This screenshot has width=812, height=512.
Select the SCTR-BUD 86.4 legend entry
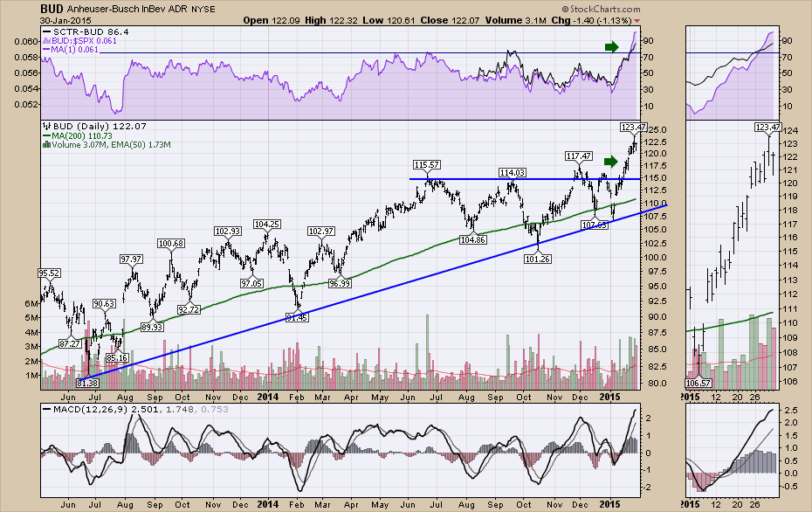pyautogui.click(x=86, y=31)
